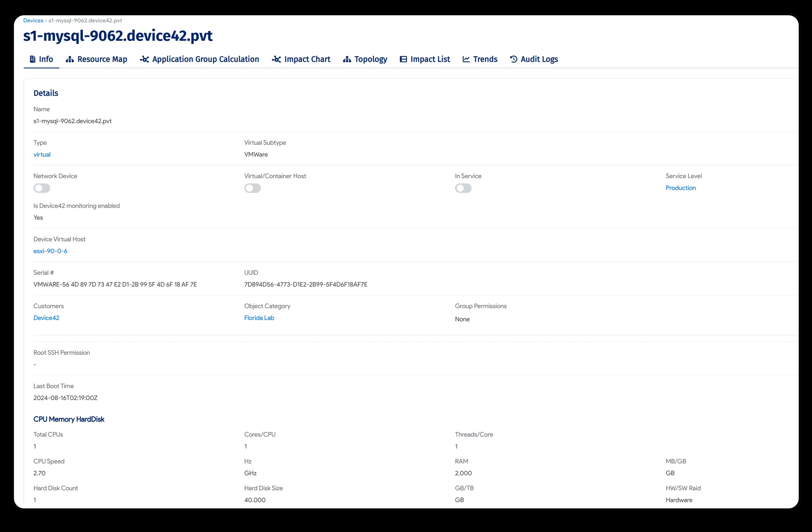This screenshot has height=532, width=812.
Task: Toggle the In Service switch
Action: point(463,188)
